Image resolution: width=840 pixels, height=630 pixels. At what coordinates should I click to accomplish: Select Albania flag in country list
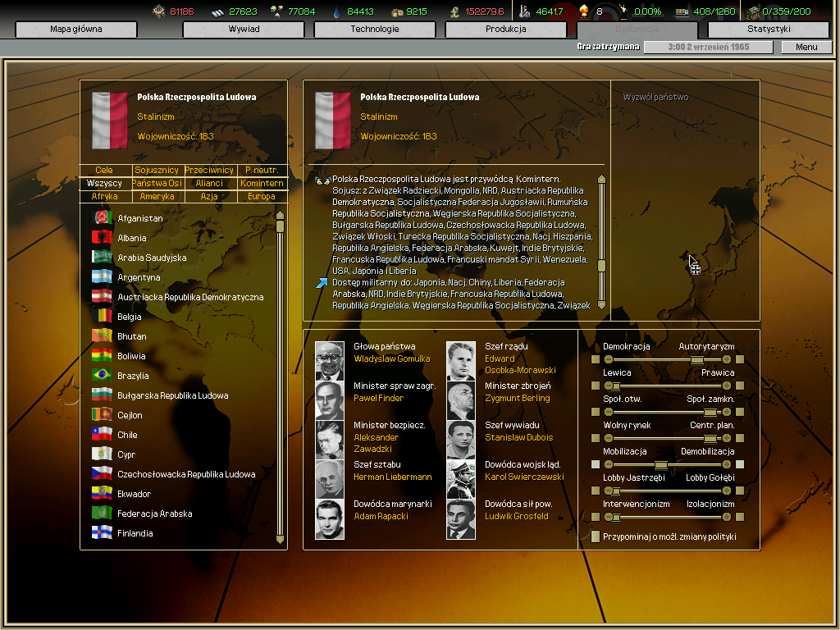coord(102,237)
